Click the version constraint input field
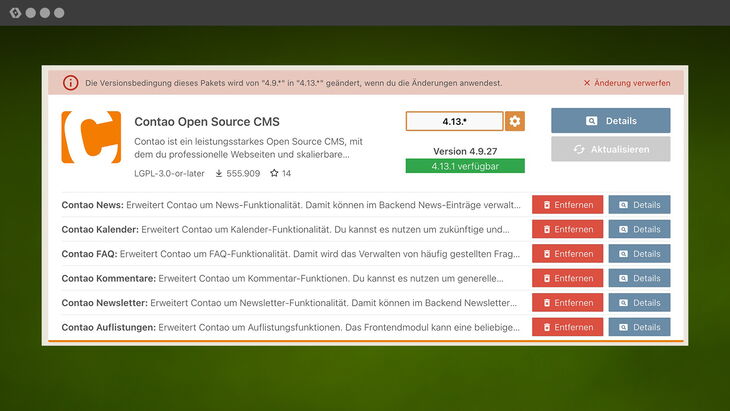 [454, 121]
